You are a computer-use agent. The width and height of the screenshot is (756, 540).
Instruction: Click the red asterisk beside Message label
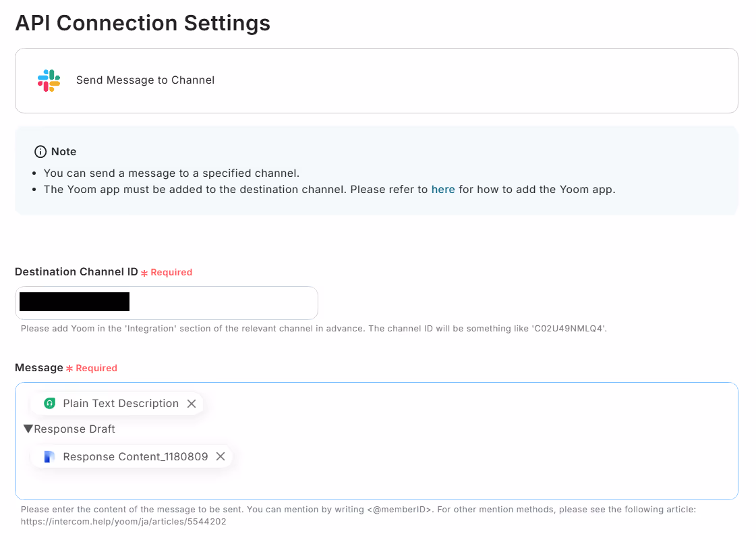click(69, 369)
